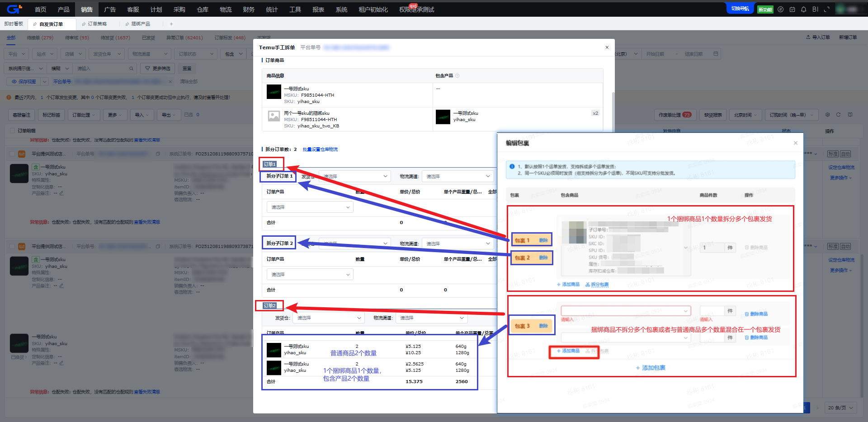Open the notifications bell

803,9
